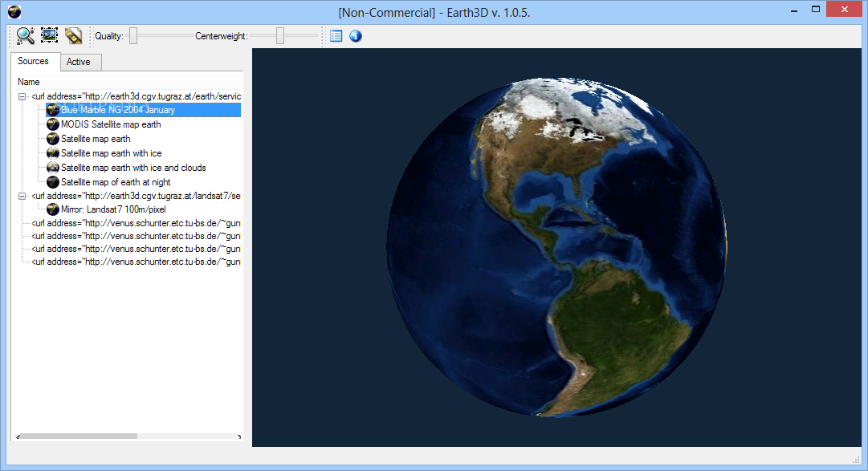Maximize the Earth3D window

coord(816,10)
